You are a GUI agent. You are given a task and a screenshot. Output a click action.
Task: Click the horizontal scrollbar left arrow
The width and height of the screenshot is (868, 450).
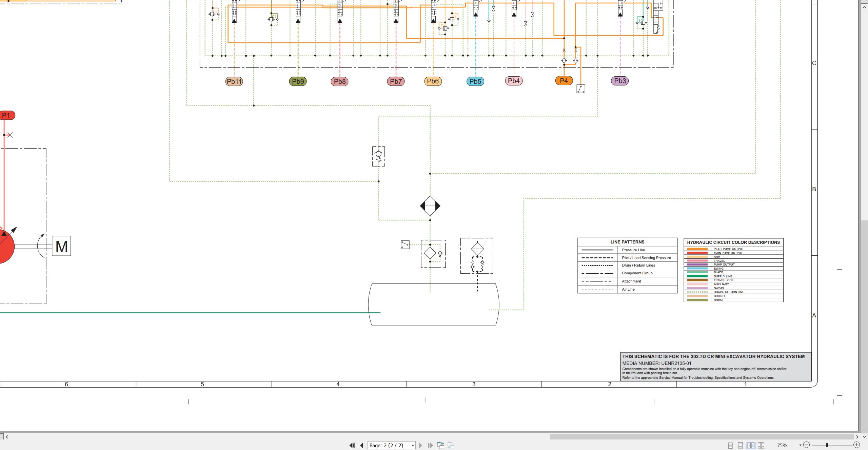7,437
